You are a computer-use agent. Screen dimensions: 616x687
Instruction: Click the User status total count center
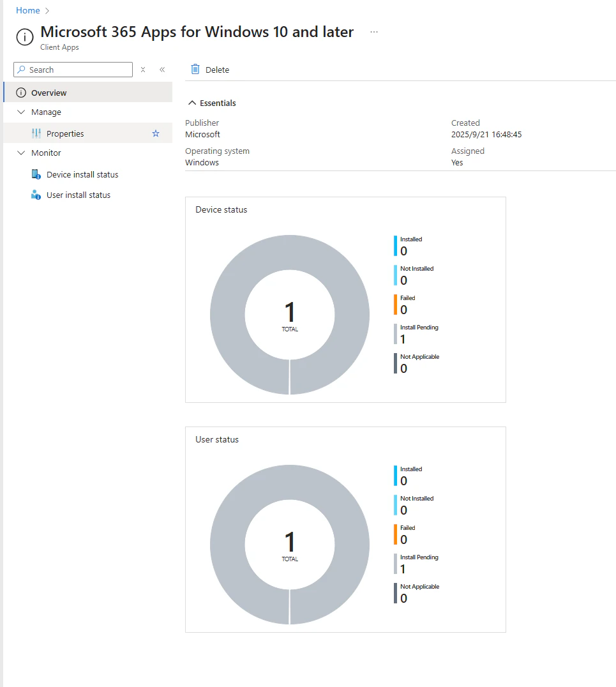tap(290, 545)
